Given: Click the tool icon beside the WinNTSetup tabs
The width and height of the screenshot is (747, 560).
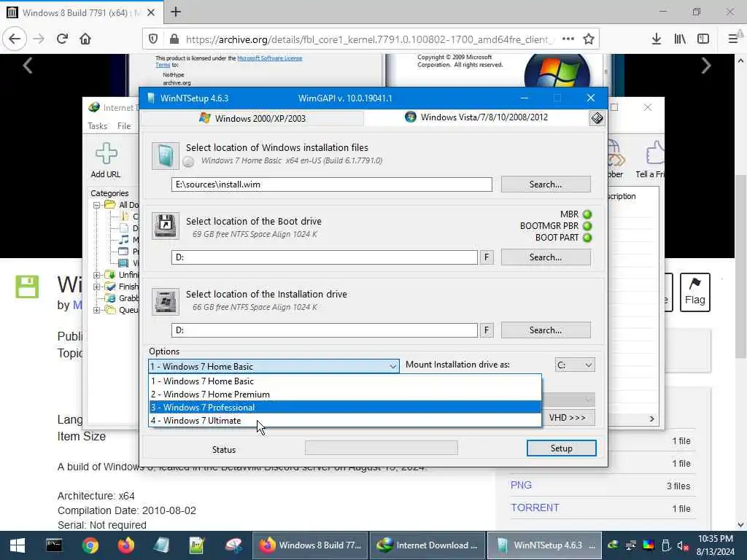Looking at the screenshot, I should click(x=597, y=118).
